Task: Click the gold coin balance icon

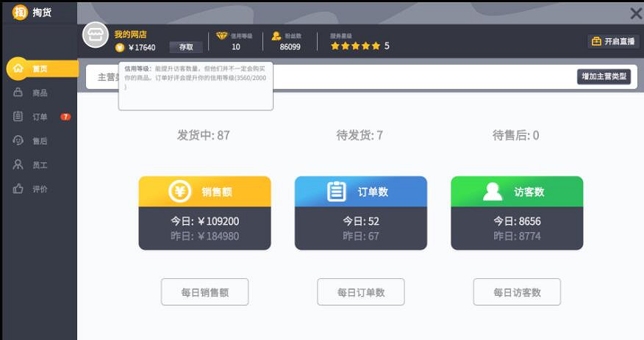Action: [x=120, y=47]
